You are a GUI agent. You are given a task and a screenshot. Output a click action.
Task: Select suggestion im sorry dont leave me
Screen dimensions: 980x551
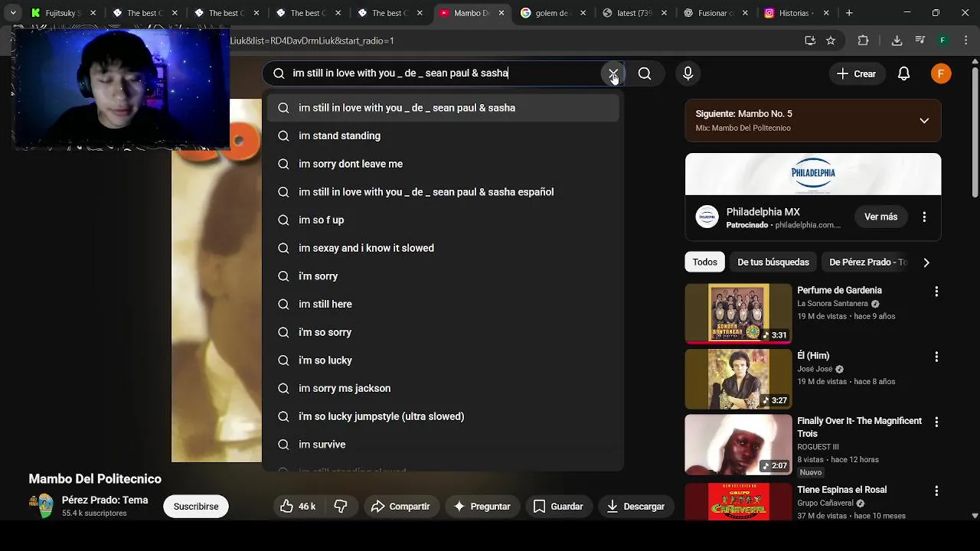click(x=443, y=164)
